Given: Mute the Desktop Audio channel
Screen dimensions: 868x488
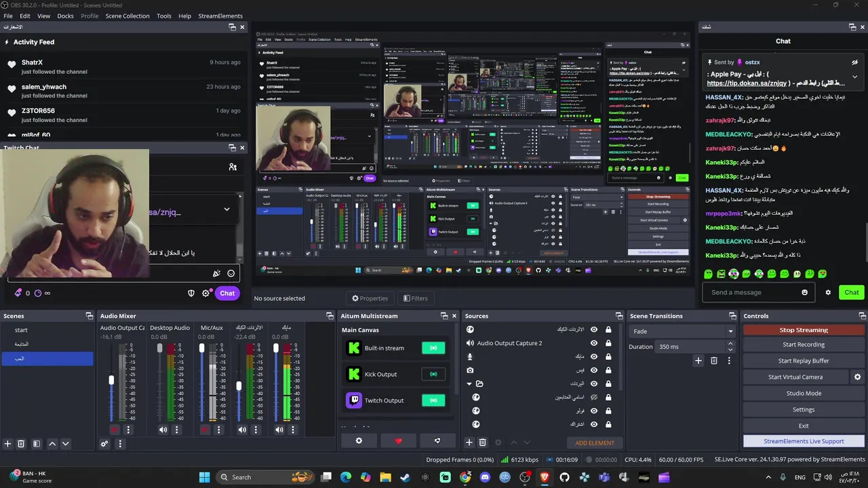Looking at the screenshot, I should coord(163,430).
